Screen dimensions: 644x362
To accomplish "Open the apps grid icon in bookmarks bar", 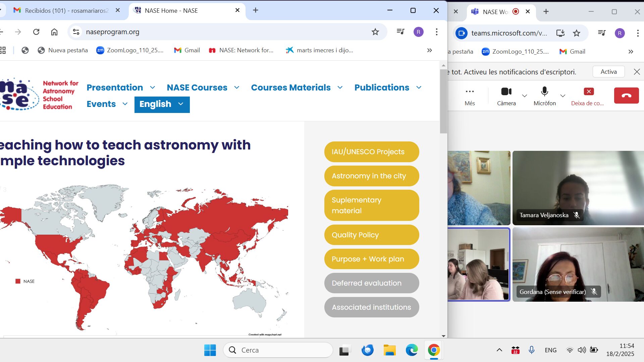I will [3, 50].
